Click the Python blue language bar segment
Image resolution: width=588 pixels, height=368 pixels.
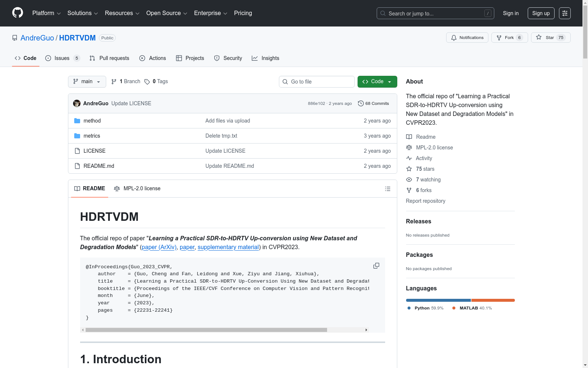point(438,300)
